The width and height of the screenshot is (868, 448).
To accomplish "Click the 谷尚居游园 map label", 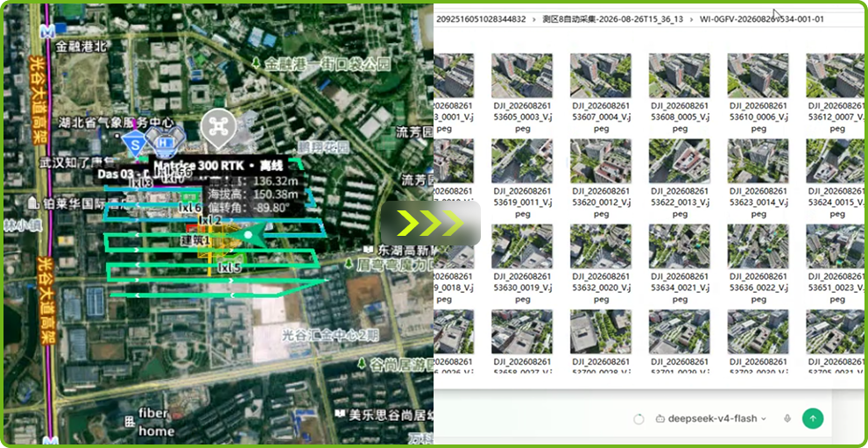I will [x=401, y=364].
